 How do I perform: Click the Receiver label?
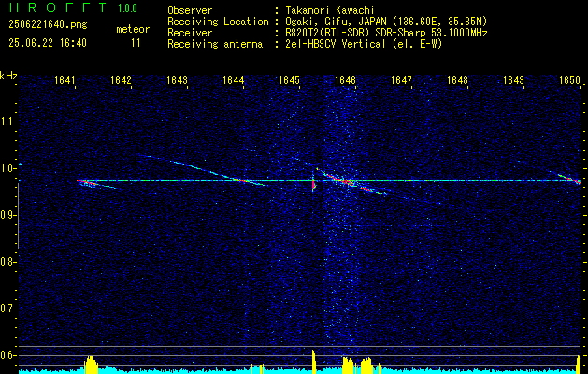(190, 33)
